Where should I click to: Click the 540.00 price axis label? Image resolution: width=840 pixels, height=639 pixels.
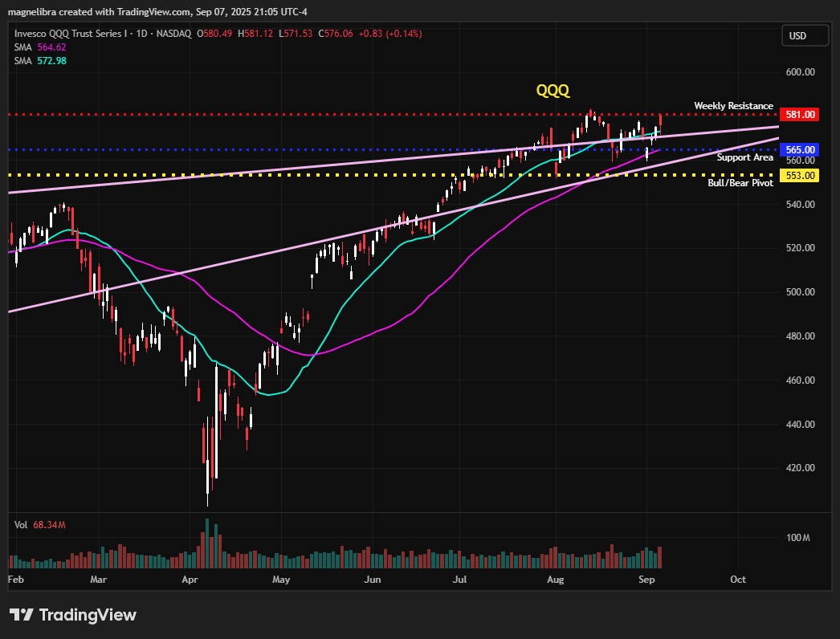point(799,205)
